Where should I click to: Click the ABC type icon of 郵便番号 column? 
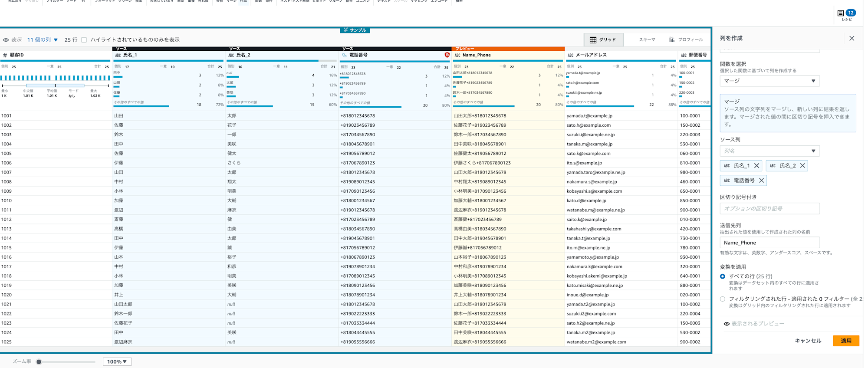click(x=684, y=55)
